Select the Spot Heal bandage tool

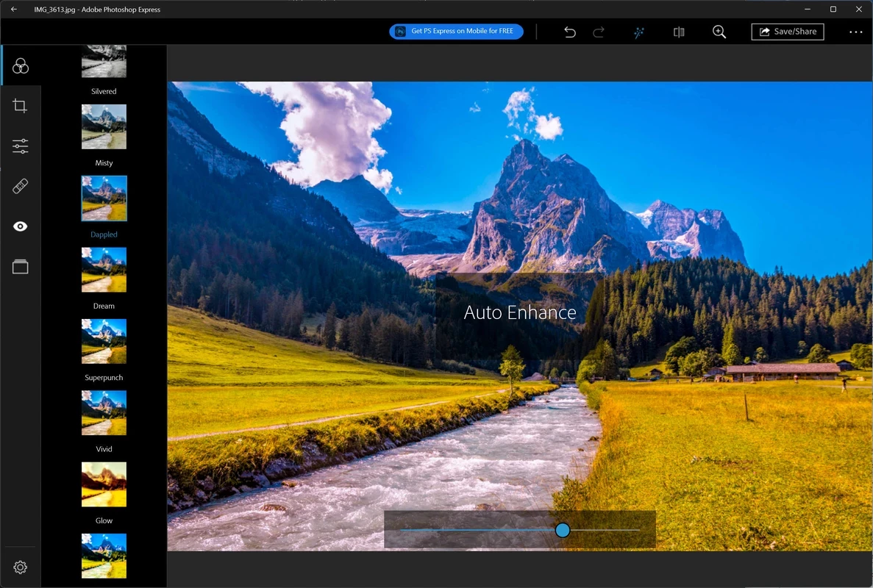tap(21, 186)
